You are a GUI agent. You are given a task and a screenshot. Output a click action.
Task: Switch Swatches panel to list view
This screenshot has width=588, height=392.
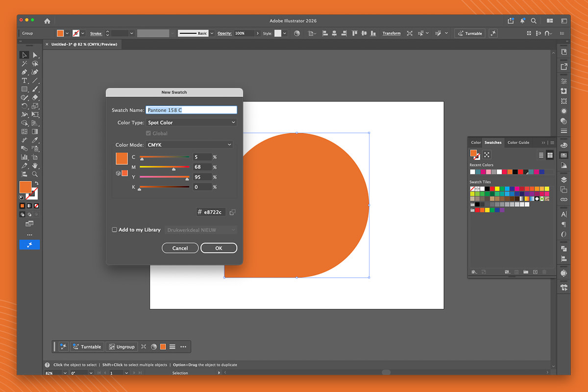pos(541,155)
